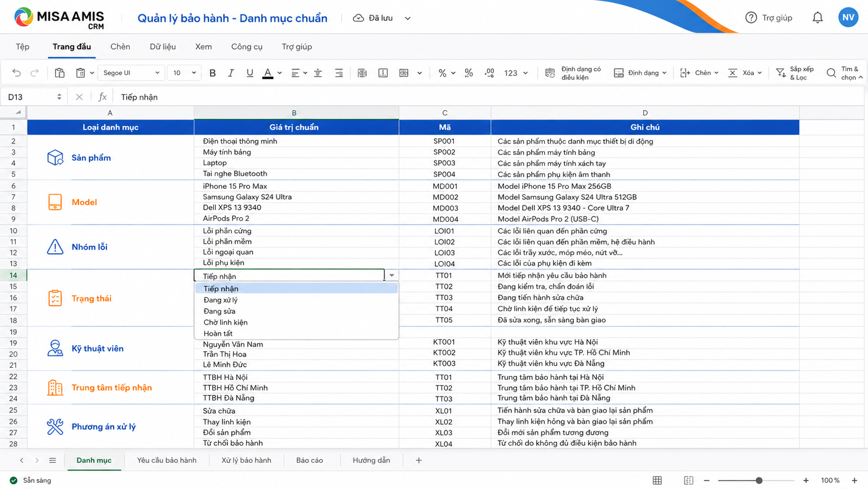Click the fx insert function icon
The height and width of the screenshot is (489, 868).
coord(102,97)
